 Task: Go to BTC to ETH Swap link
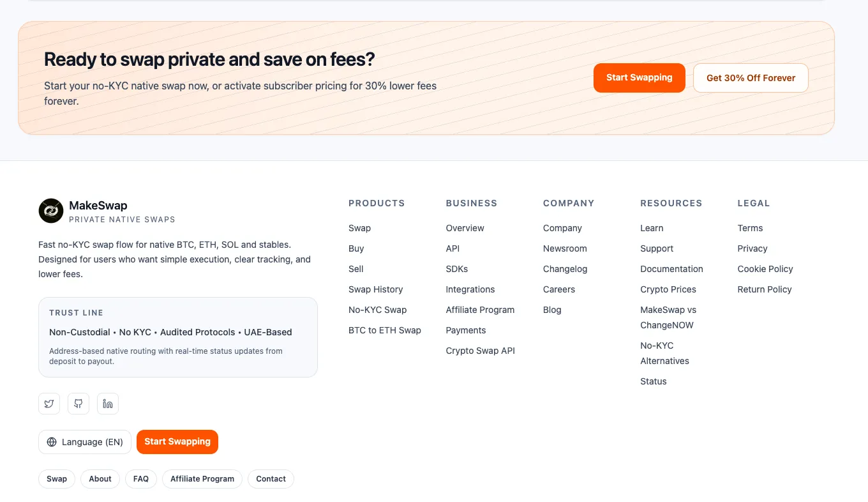pyautogui.click(x=385, y=330)
